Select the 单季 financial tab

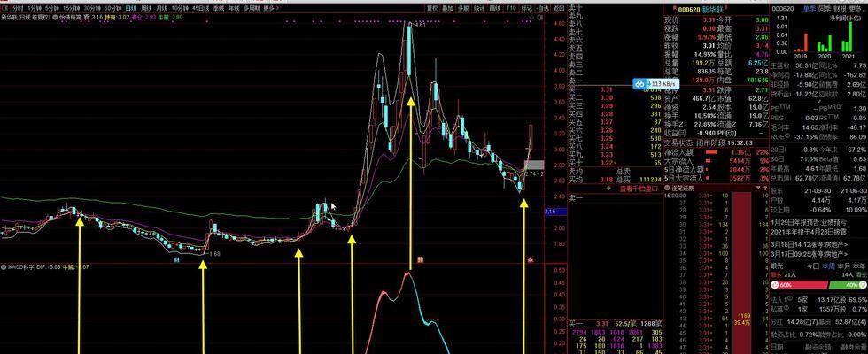pos(810,8)
